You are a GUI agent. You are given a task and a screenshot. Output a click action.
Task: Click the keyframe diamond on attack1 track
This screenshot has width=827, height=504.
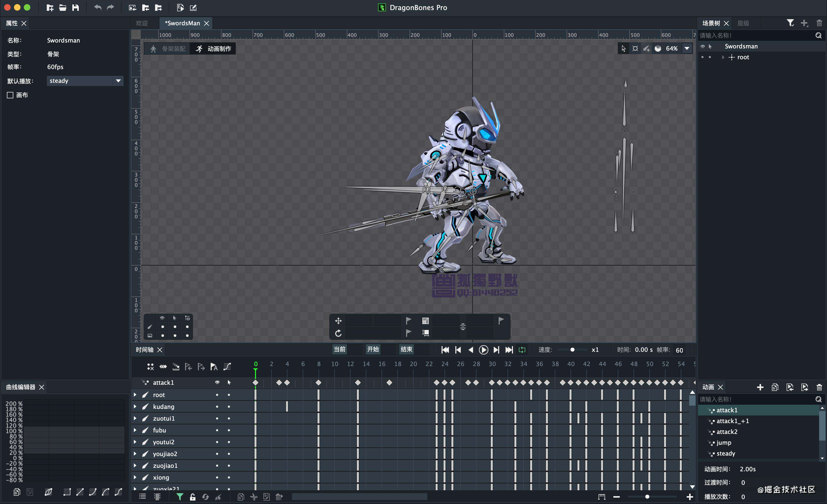pos(255,383)
